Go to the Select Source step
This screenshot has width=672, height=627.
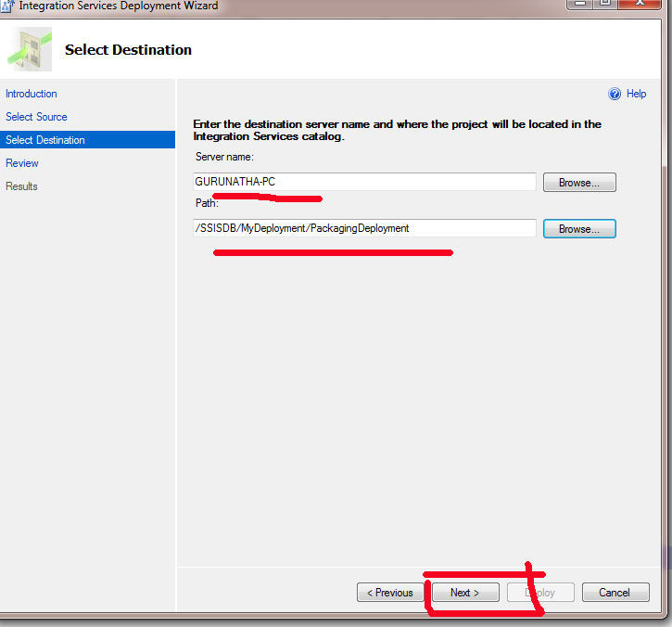coord(36,117)
